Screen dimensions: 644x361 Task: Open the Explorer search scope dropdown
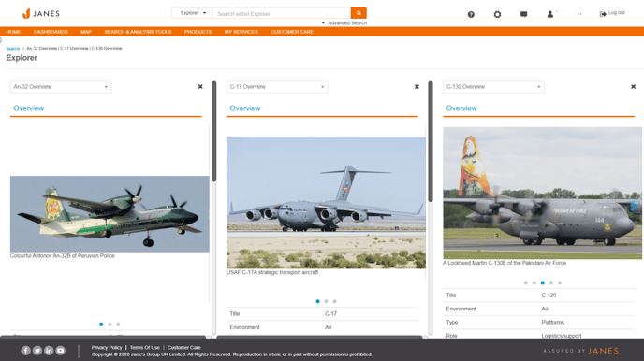(192, 13)
